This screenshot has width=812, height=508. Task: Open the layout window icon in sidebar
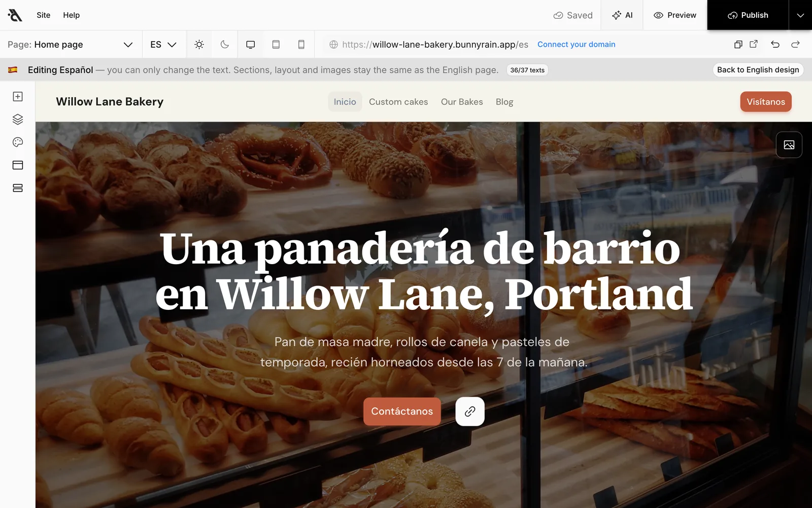tap(18, 165)
